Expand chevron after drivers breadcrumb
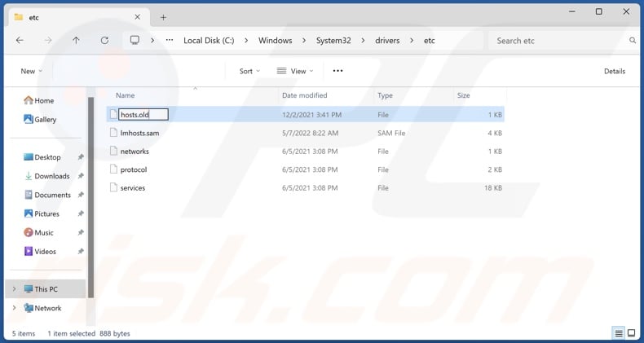The width and height of the screenshot is (644, 343). click(x=412, y=41)
